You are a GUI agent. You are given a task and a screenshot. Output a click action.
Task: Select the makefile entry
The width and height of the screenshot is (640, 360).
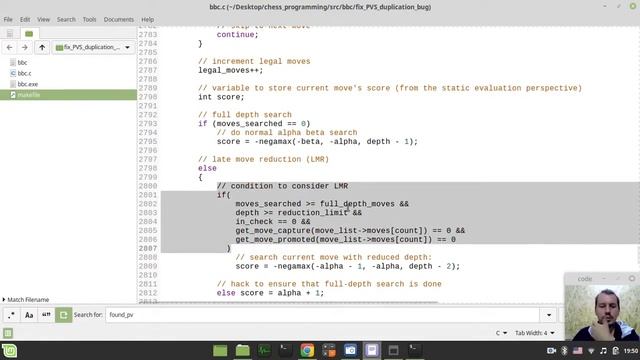pyautogui.click(x=68, y=95)
